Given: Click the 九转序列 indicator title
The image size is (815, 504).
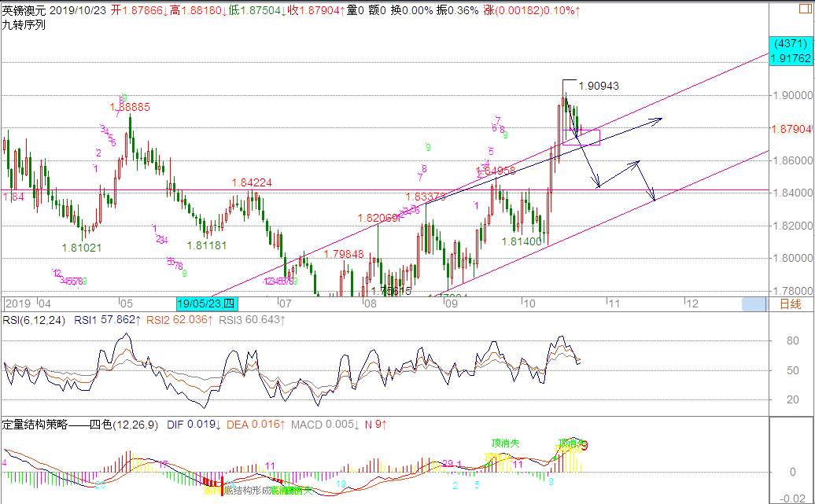Looking at the screenshot, I should pos(24,24).
